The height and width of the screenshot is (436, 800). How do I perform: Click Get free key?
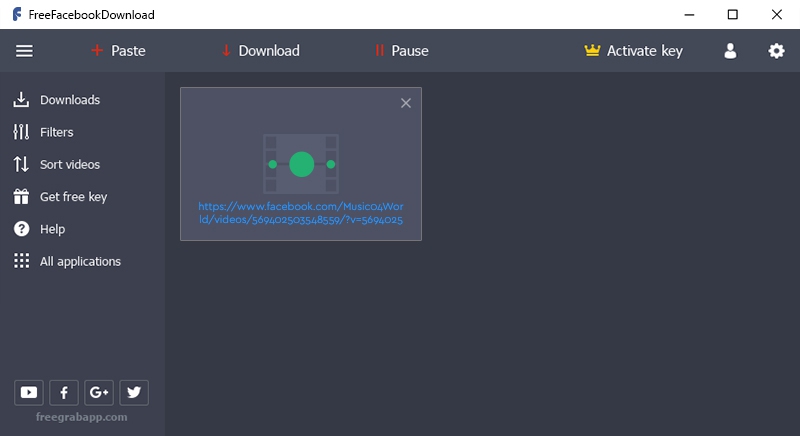(x=60, y=197)
